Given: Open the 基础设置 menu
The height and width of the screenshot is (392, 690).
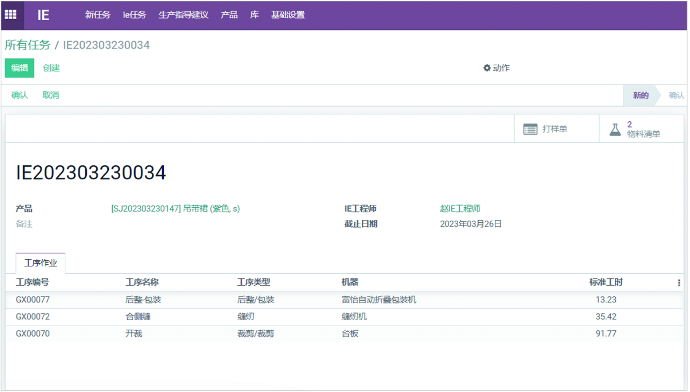Looking at the screenshot, I should (288, 15).
